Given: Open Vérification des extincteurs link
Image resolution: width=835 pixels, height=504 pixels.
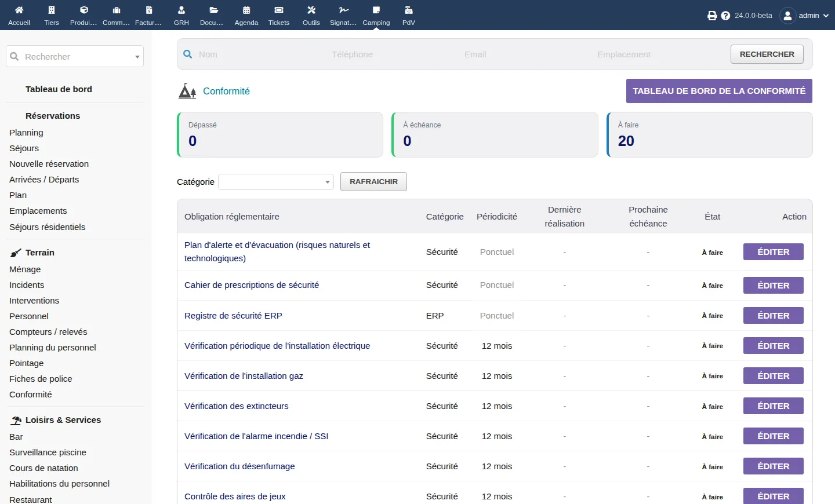Looking at the screenshot, I should pos(236,406).
